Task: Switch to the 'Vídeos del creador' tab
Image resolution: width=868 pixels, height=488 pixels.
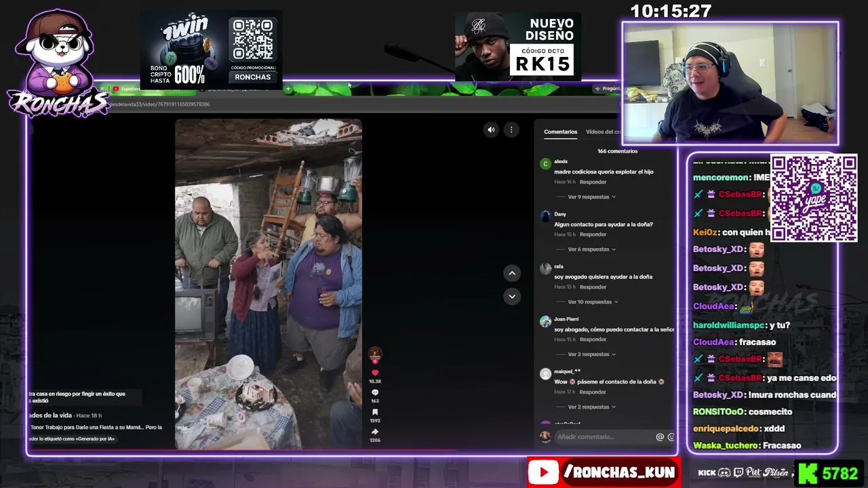Action: pyautogui.click(x=602, y=132)
